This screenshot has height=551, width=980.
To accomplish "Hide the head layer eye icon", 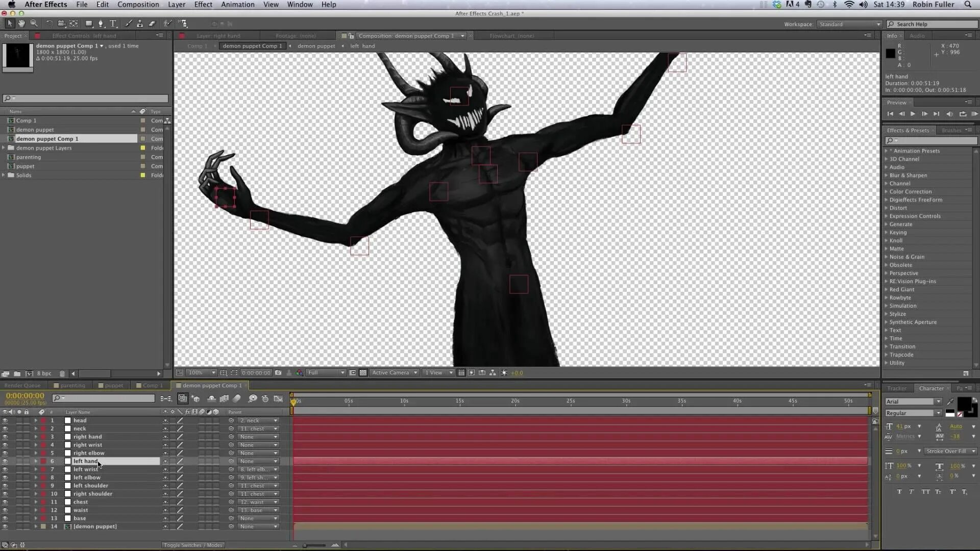I will coord(5,420).
